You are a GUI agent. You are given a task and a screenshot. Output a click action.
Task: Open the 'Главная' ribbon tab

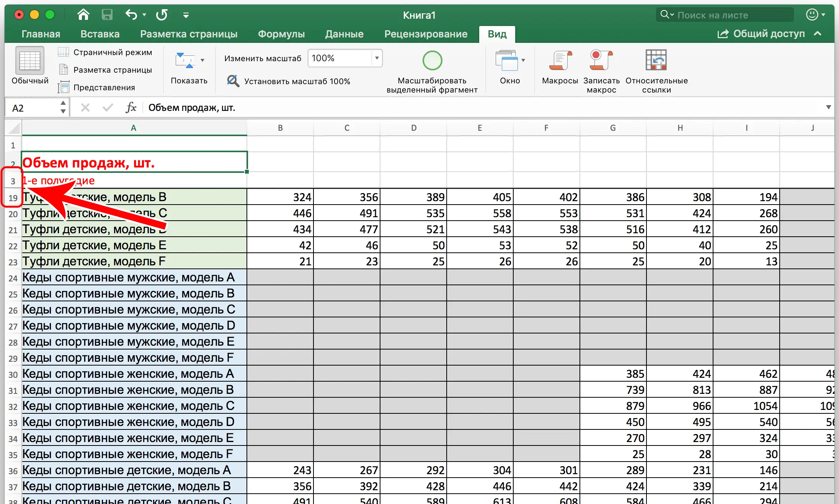(41, 34)
